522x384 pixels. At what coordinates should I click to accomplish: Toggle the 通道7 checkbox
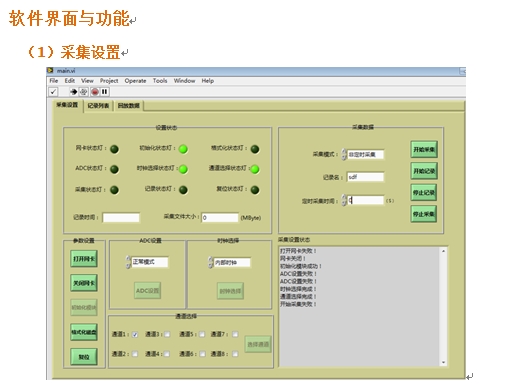click(x=235, y=334)
